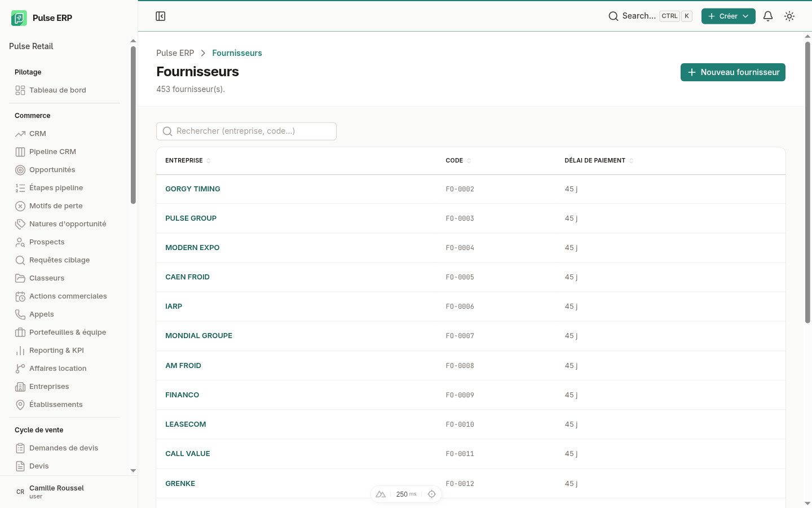Open supplier FINANCO
The image size is (812, 508).
182,395
